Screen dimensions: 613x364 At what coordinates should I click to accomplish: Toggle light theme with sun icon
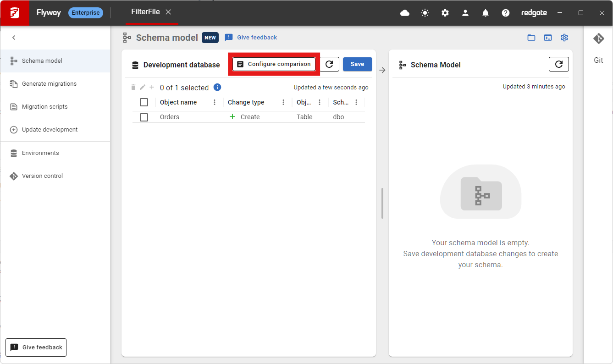[425, 13]
